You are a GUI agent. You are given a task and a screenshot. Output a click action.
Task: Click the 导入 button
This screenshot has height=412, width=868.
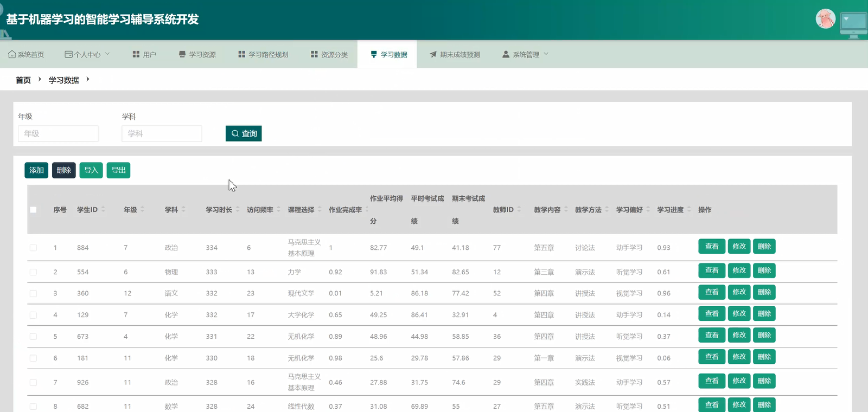(91, 170)
